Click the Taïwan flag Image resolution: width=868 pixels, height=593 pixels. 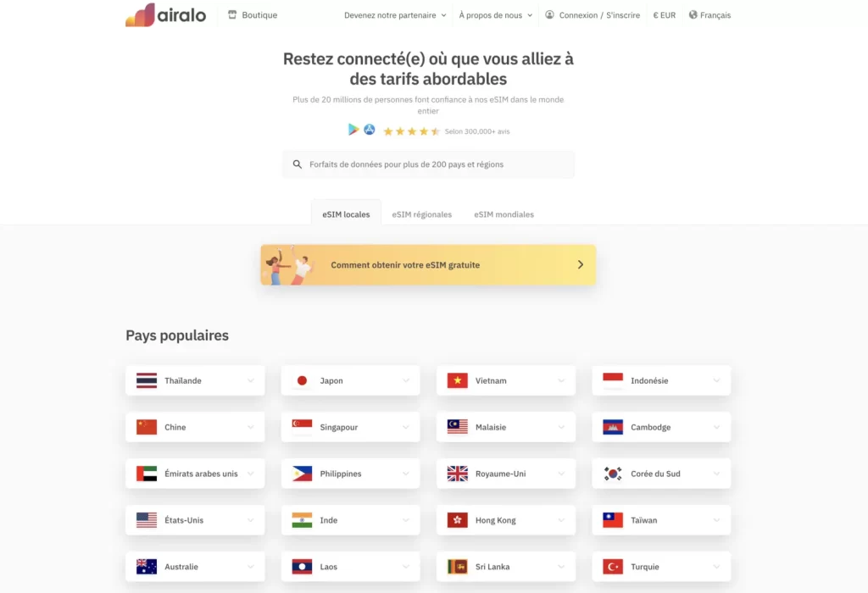(613, 520)
